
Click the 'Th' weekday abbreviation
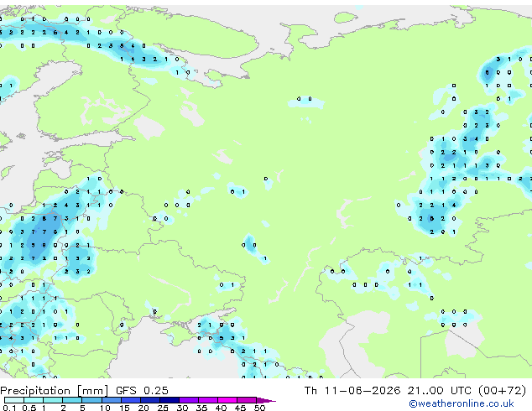pyautogui.click(x=310, y=390)
